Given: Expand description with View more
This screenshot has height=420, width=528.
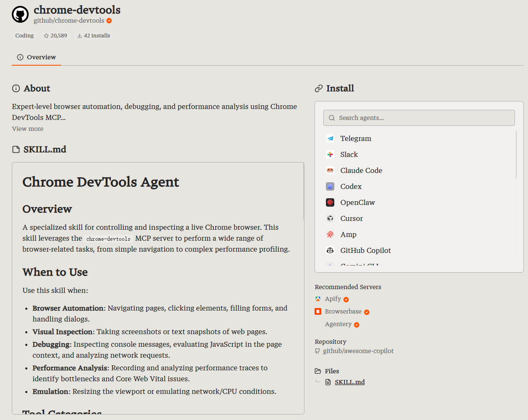Looking at the screenshot, I should pyautogui.click(x=27, y=129).
